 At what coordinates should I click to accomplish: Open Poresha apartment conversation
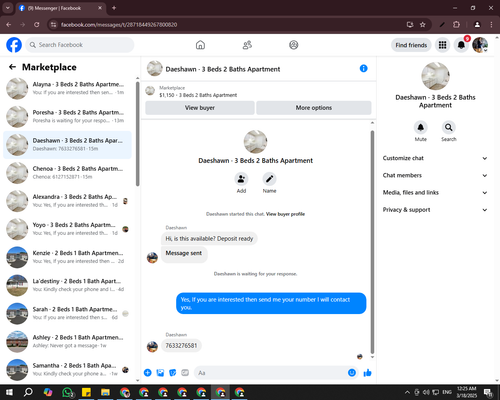(x=67, y=117)
